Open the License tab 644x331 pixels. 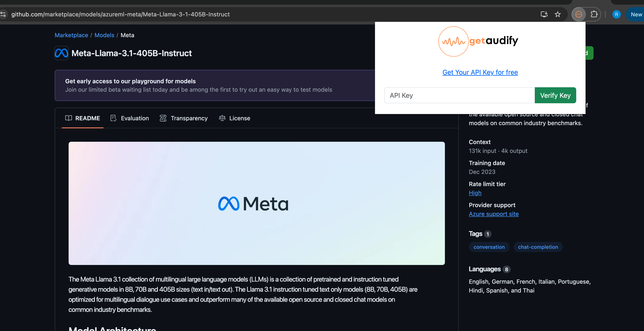point(234,118)
